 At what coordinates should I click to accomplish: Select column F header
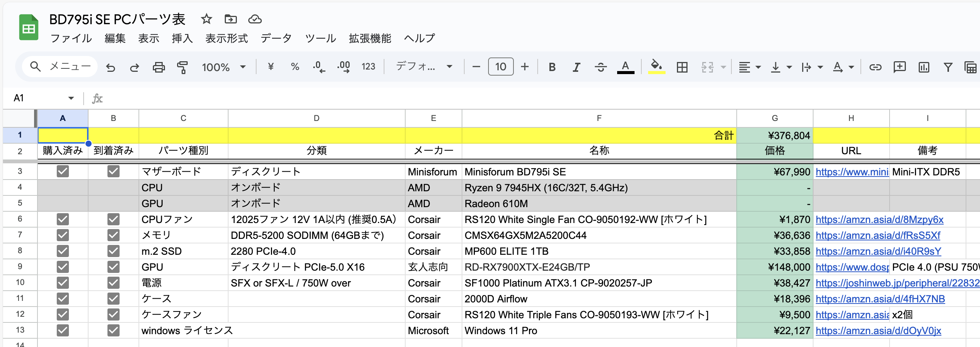pos(599,118)
